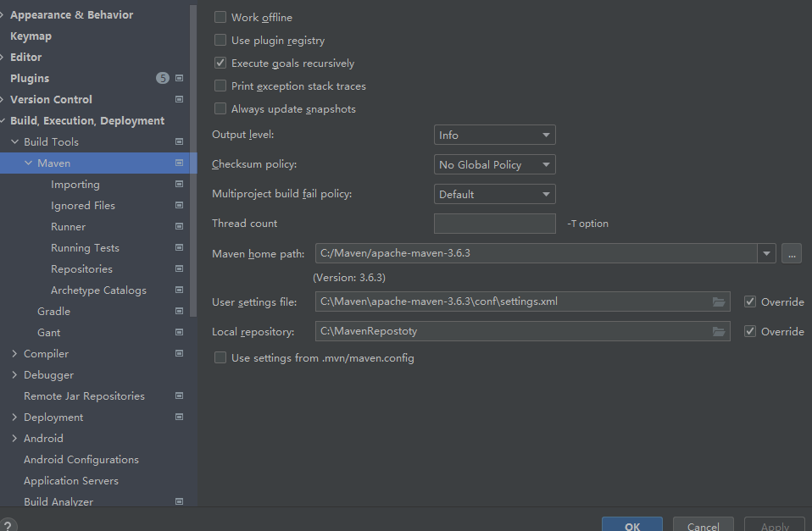Select Application Servers page
The image size is (812, 531).
71,481
